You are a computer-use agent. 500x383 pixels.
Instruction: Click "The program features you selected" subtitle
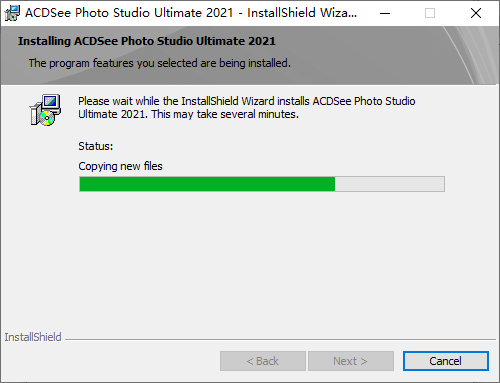tap(159, 63)
